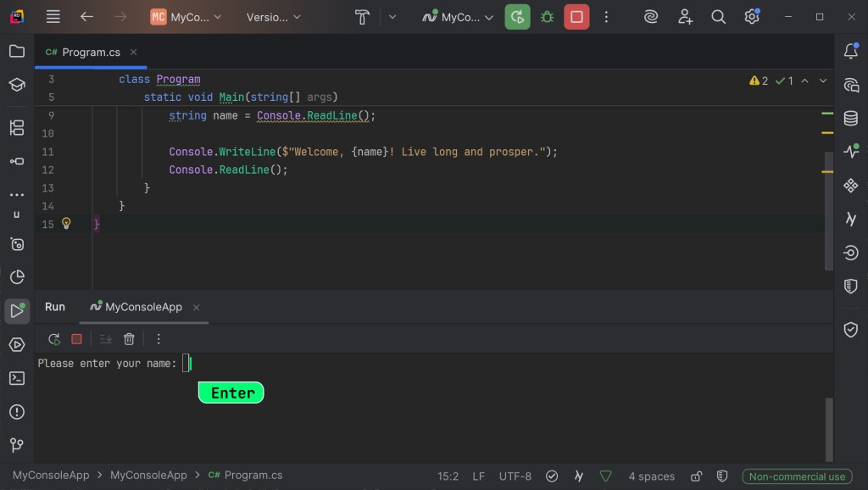Show Notifications via the bell icon
Viewport: 868px width, 490px height.
click(851, 52)
